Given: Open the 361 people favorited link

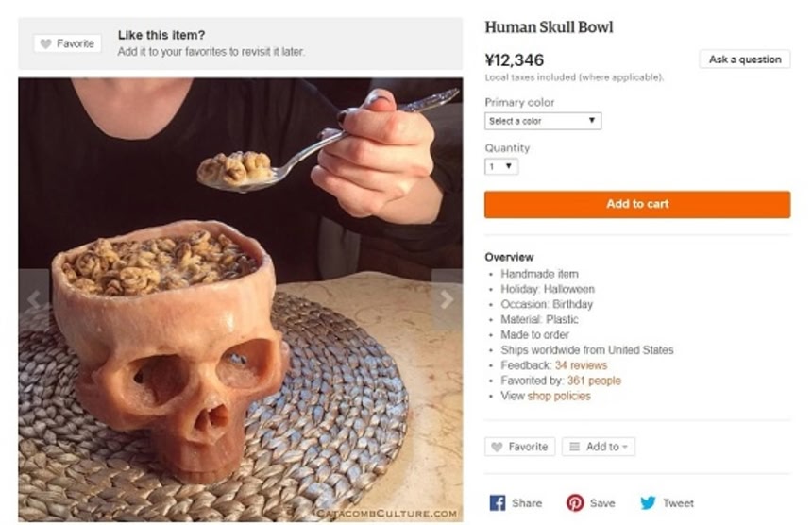Looking at the screenshot, I should pyautogui.click(x=594, y=381).
